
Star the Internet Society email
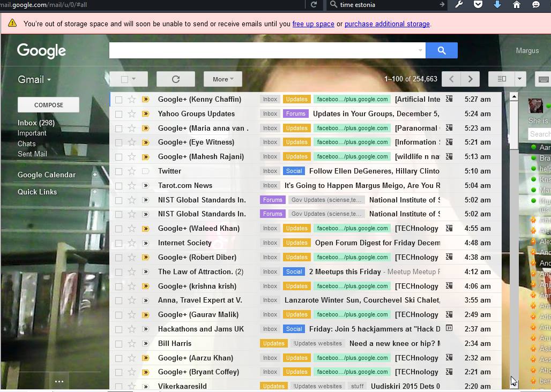(132, 243)
